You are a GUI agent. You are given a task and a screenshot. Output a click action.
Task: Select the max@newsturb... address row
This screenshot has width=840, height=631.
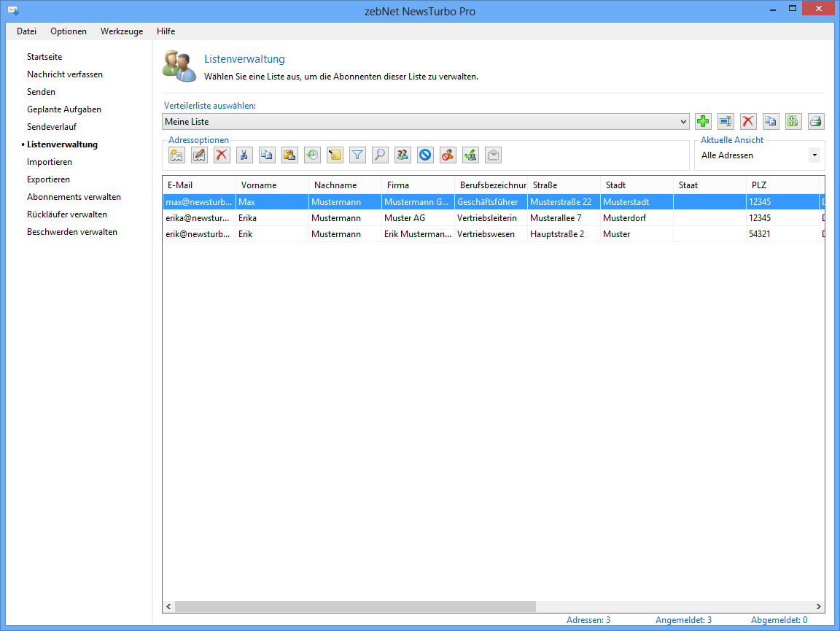pos(494,202)
